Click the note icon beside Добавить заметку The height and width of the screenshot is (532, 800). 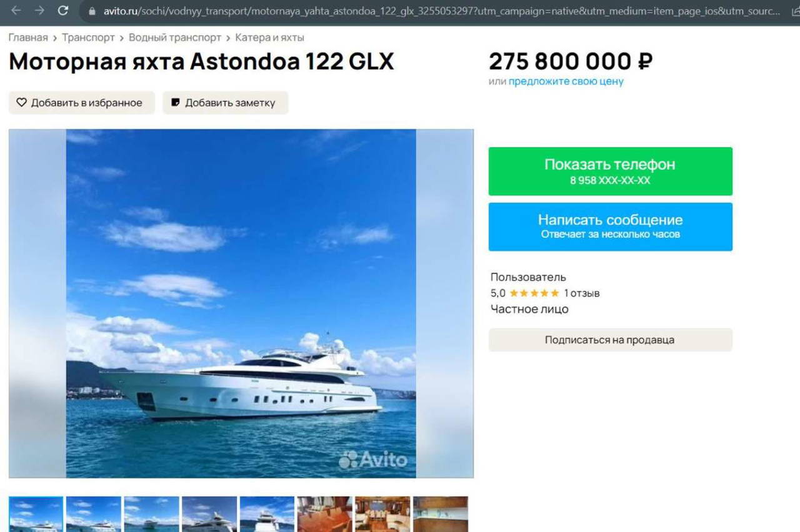tap(176, 102)
